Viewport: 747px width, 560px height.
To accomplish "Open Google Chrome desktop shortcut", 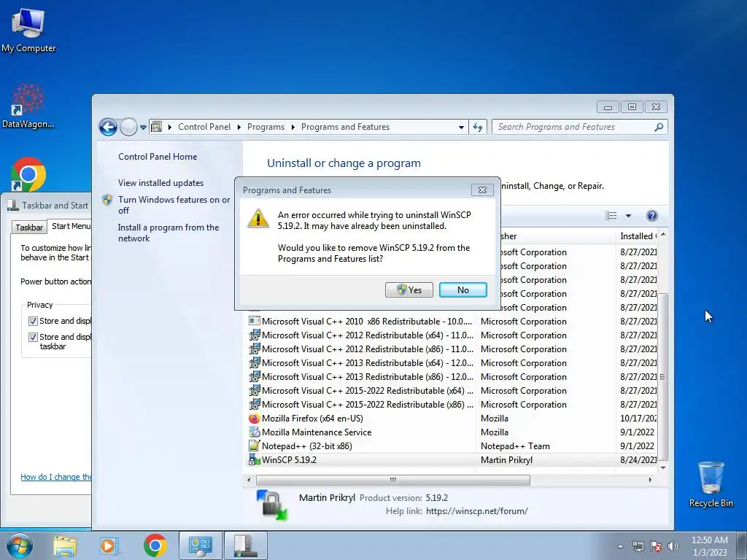I will pos(28,174).
